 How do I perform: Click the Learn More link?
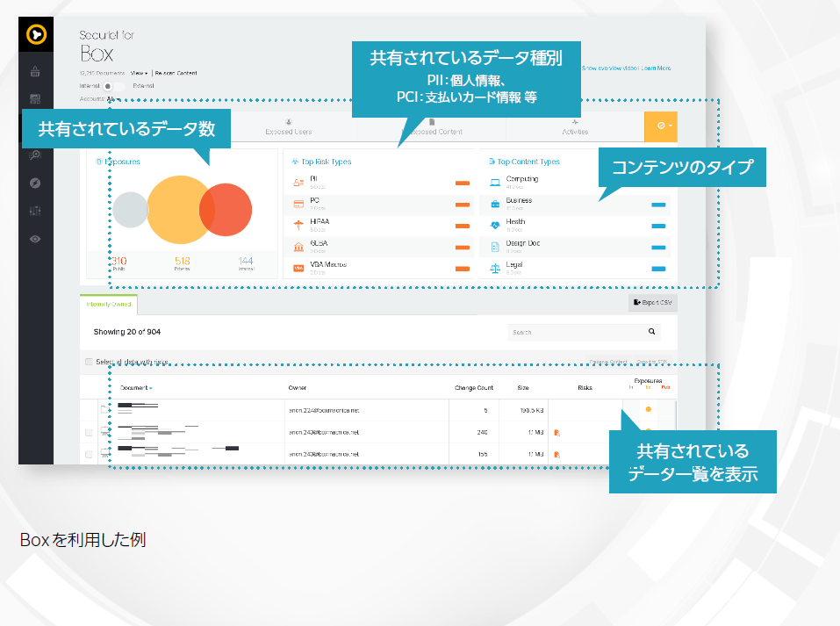(x=657, y=68)
